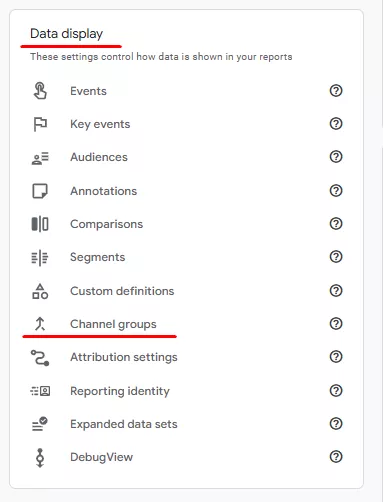
Task: Show help tooltip for Reporting identity
Action: [x=336, y=390]
